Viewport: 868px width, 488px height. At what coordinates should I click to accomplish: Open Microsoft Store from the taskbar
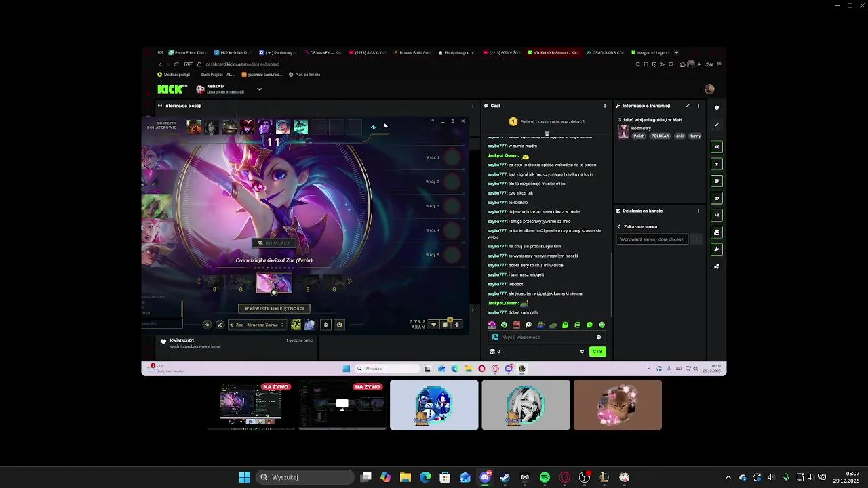coord(445,477)
